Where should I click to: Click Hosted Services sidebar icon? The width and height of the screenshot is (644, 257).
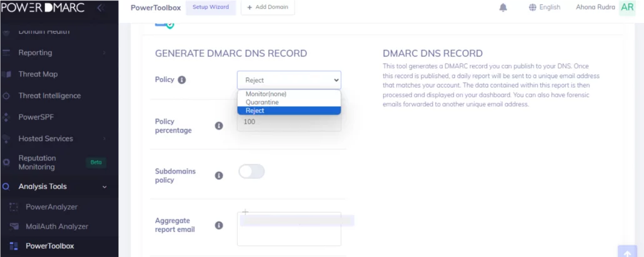click(x=6, y=139)
